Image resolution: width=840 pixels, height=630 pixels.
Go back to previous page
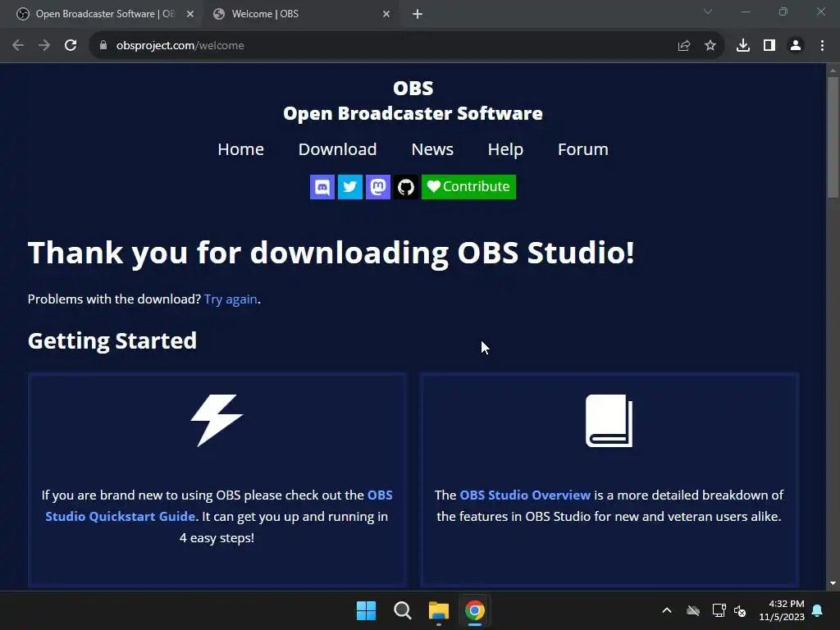18,46
